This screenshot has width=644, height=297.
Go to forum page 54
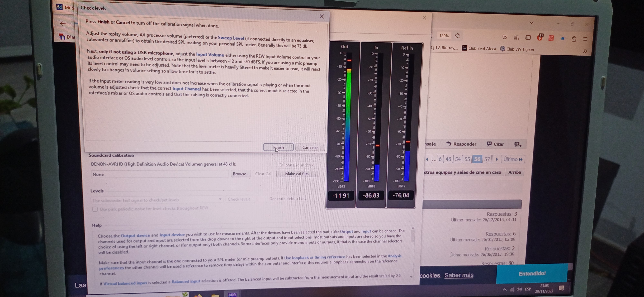click(x=458, y=159)
